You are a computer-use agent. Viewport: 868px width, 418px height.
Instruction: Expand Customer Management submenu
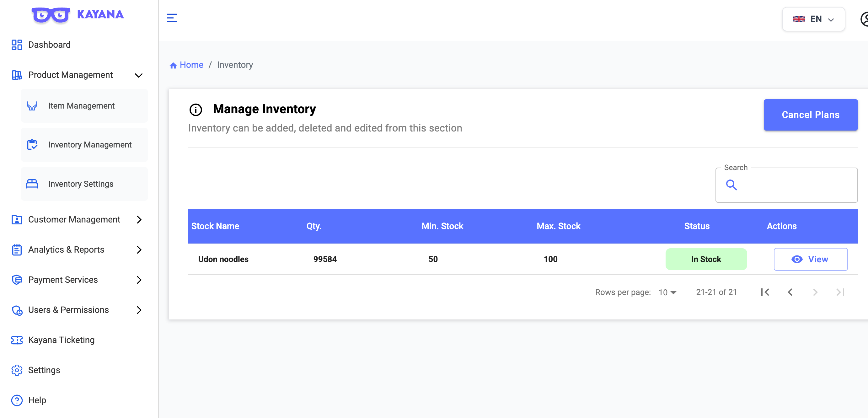pyautogui.click(x=139, y=220)
